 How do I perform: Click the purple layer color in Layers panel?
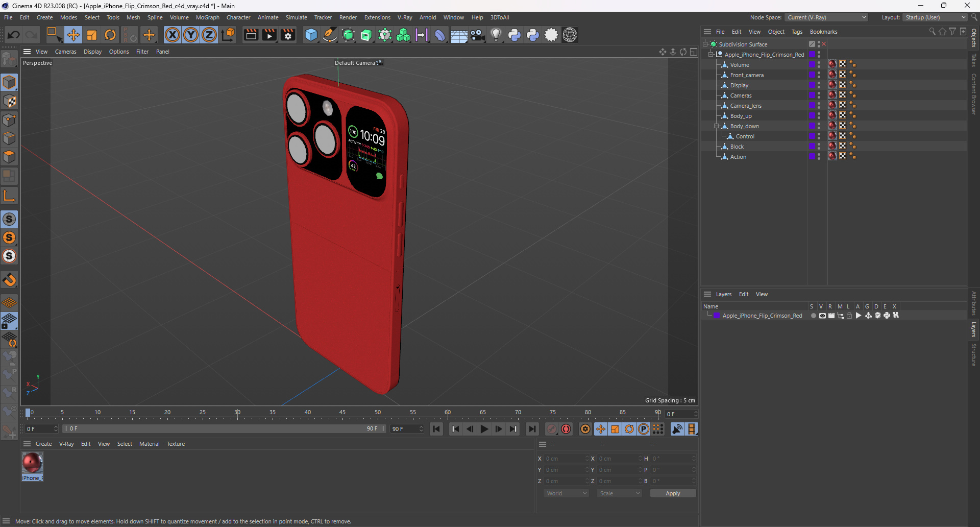[x=717, y=316]
